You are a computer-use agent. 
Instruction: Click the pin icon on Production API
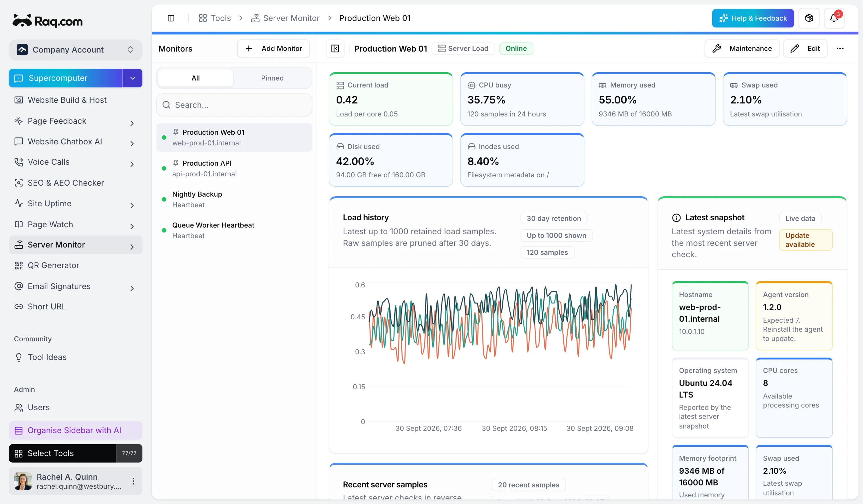click(176, 163)
